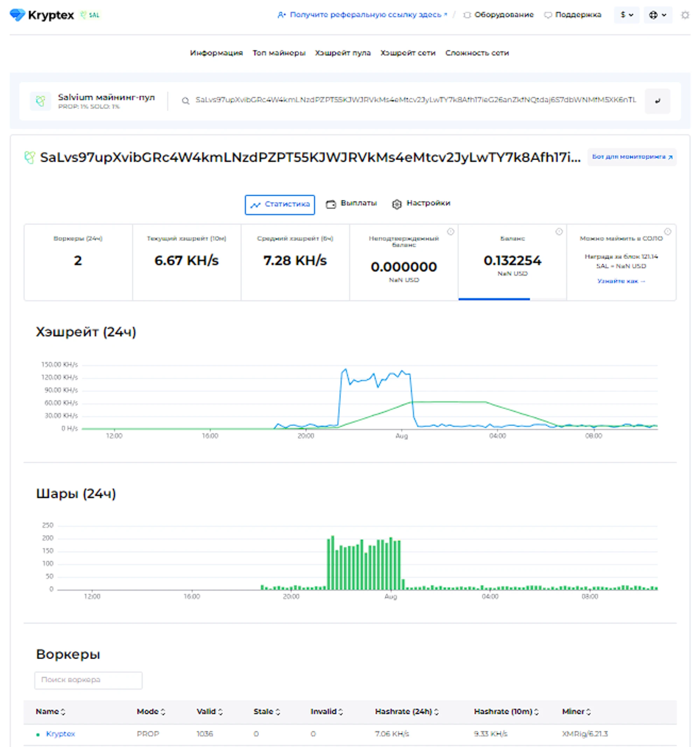Image resolution: width=700 pixels, height=747 pixels.
Task: Select the Статистика tab
Action: pos(280,204)
